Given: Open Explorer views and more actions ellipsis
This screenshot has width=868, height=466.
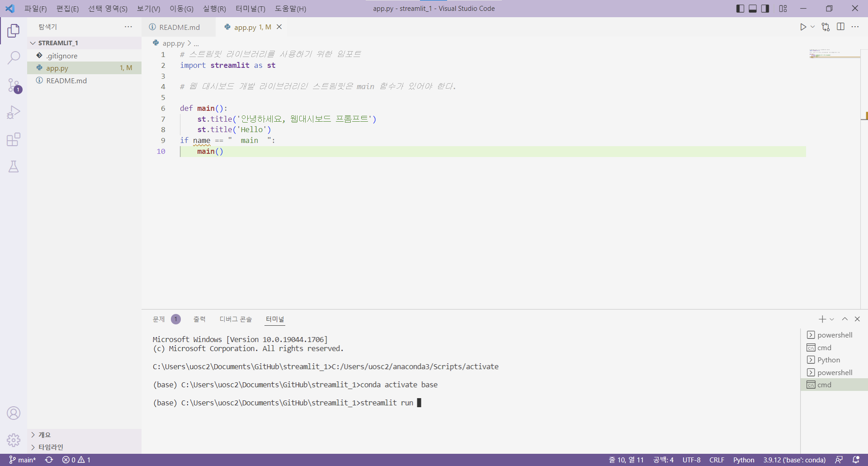Looking at the screenshot, I should (x=128, y=27).
